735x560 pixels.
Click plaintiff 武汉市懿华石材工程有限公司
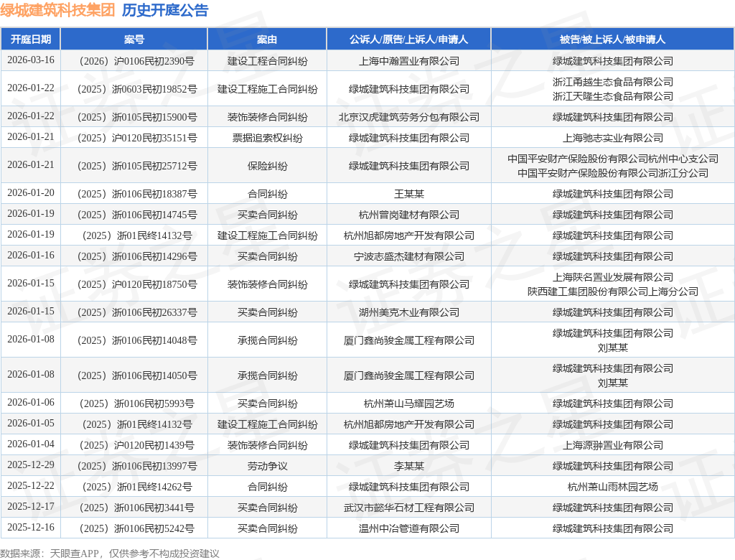(408, 508)
